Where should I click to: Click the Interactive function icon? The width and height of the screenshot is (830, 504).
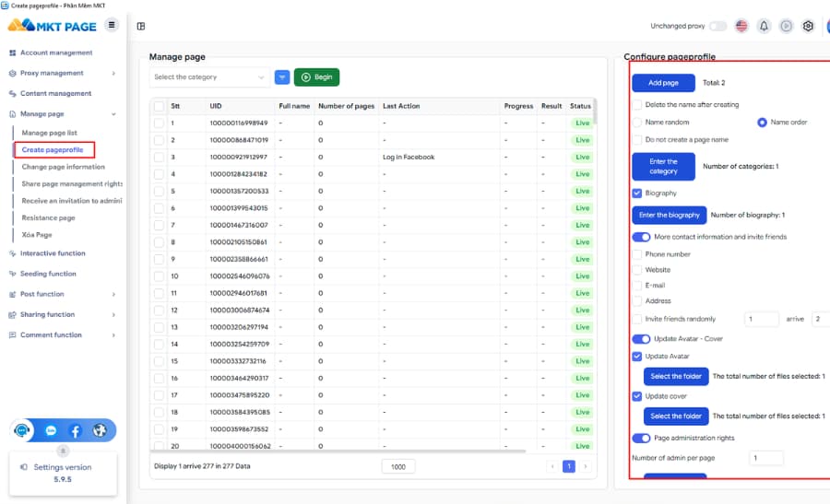pyautogui.click(x=12, y=253)
